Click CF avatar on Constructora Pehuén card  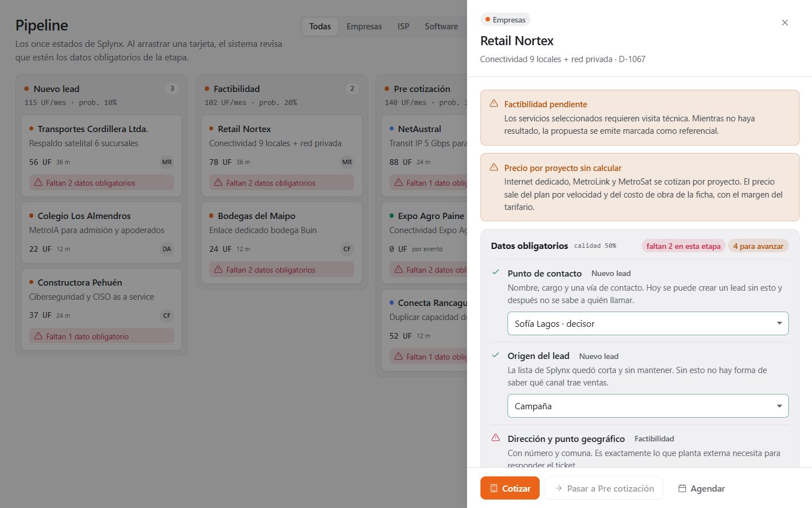tap(167, 316)
